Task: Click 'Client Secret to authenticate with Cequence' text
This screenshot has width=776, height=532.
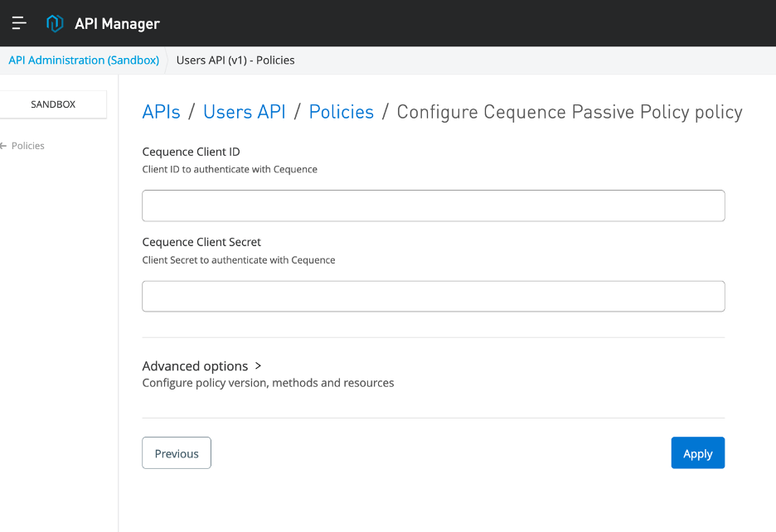Action: tap(239, 260)
